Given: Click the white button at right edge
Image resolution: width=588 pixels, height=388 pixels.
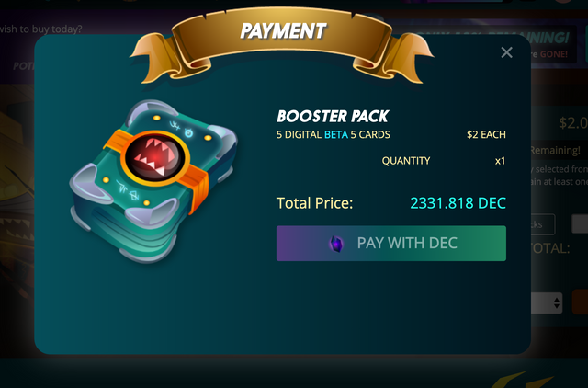Looking at the screenshot, I should click(x=580, y=224).
